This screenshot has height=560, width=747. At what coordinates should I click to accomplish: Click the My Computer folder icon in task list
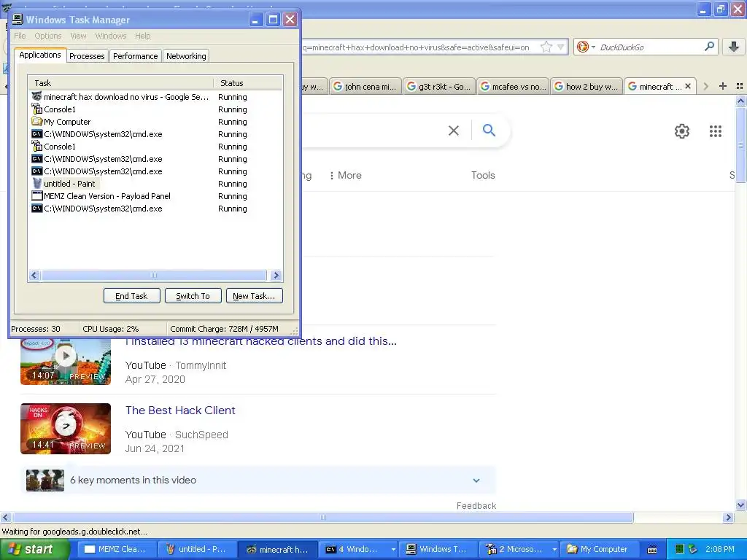[36, 122]
